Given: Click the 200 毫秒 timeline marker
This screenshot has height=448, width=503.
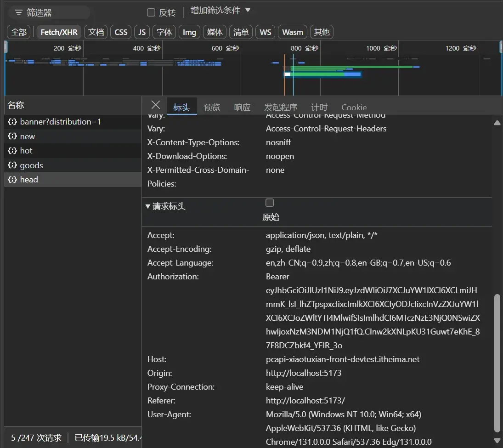Looking at the screenshot, I should 68,48.
